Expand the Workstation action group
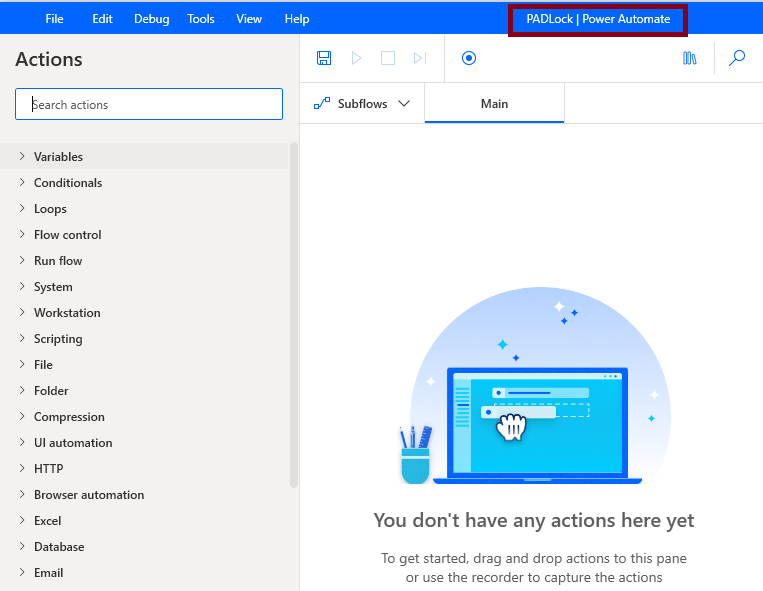This screenshot has height=591, width=763. click(x=145, y=312)
